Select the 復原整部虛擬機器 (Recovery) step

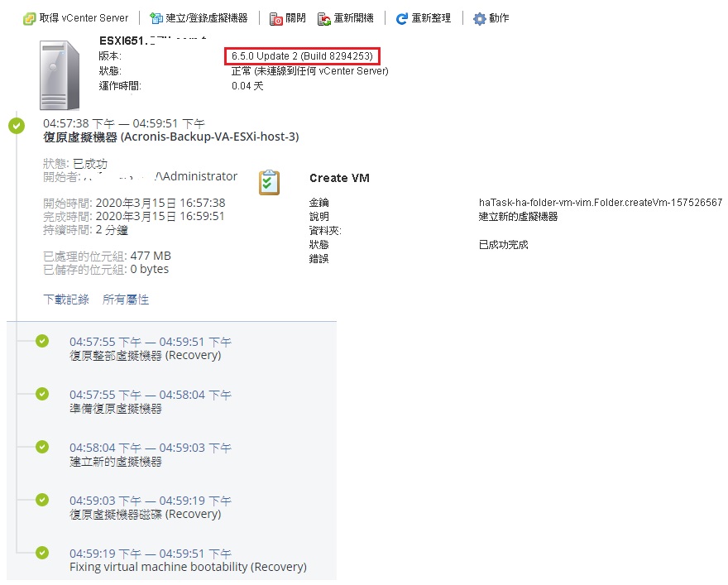146,355
